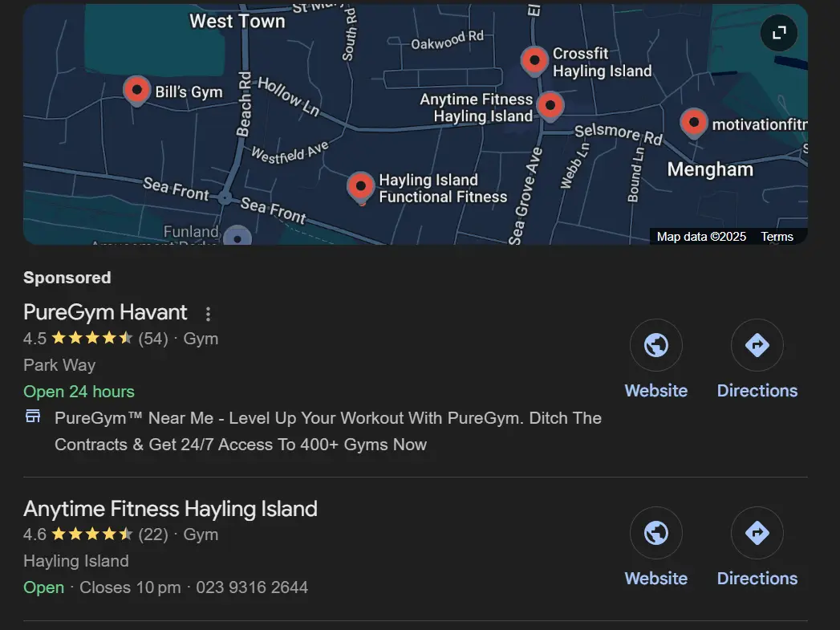Click the ad storefront icon beside PureGym text

pos(33,416)
